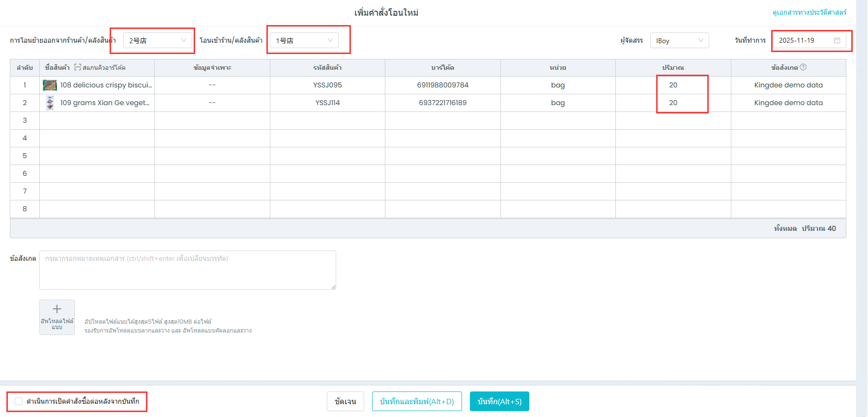Screen dimensions: 868x417
Task: Click the Xian Ge product thumbnail in row 2
Action: (50, 103)
